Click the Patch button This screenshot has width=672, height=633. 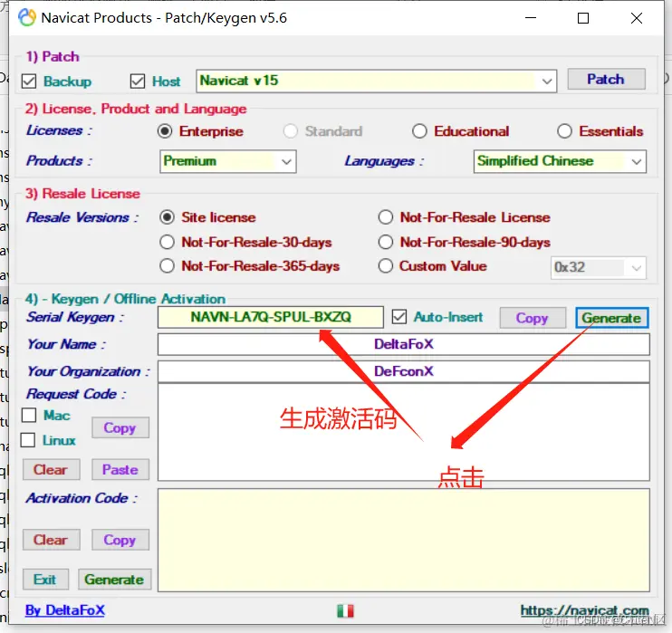pyautogui.click(x=606, y=80)
